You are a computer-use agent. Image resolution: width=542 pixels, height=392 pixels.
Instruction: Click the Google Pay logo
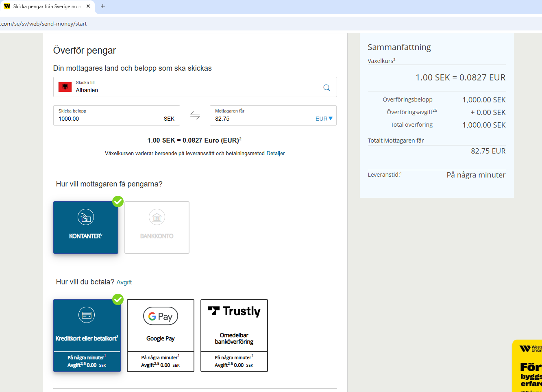pyautogui.click(x=161, y=316)
